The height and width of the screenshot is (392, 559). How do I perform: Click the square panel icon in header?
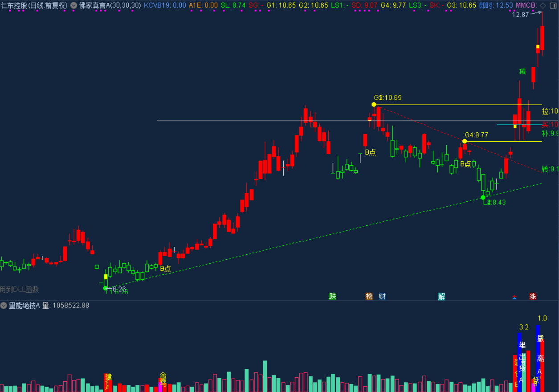[x=552, y=5]
